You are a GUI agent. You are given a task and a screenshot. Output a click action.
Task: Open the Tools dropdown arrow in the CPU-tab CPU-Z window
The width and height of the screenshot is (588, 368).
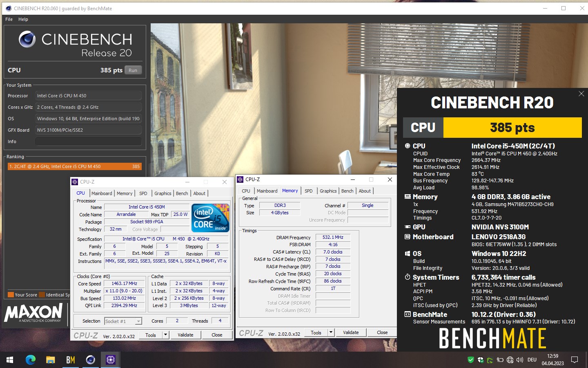click(x=165, y=335)
